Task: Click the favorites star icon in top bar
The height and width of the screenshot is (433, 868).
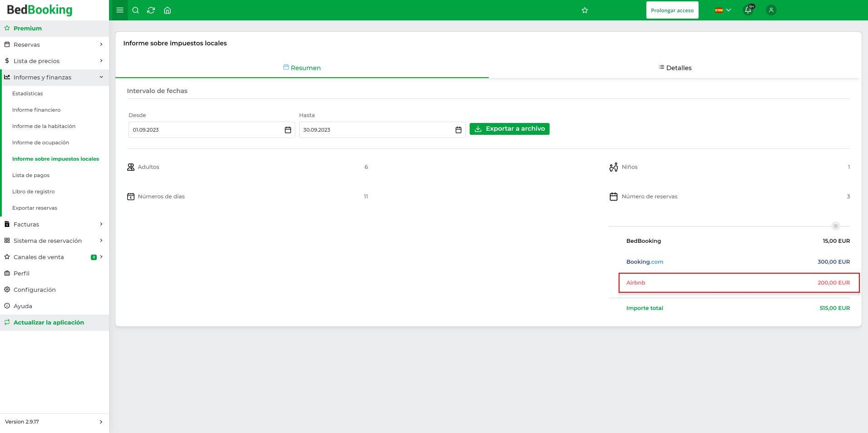Action: pos(585,10)
